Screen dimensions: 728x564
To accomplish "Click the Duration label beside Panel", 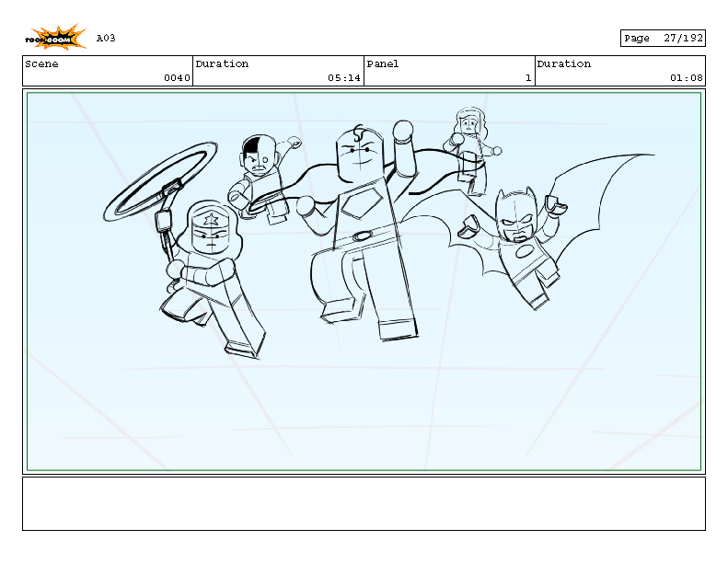I will tap(564, 64).
